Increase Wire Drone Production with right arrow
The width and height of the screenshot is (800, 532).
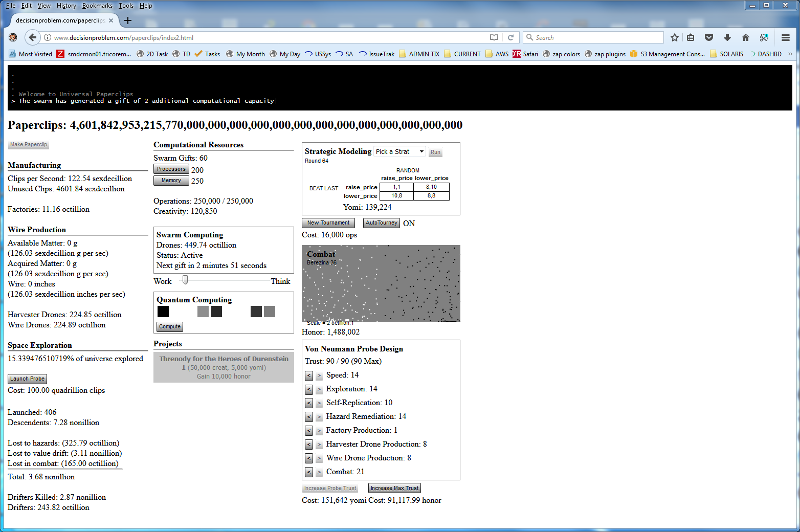coord(319,459)
